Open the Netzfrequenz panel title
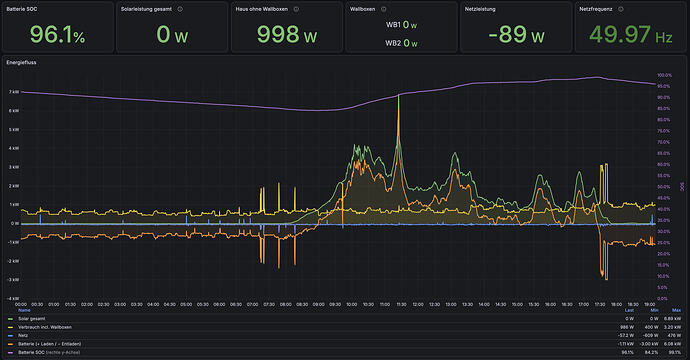Image resolution: width=690 pixels, height=360 pixels. (x=596, y=9)
